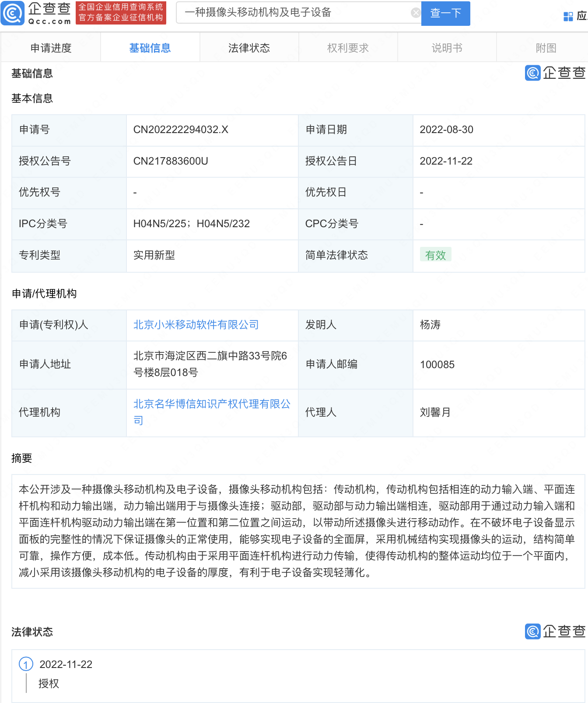Open applicant link 北京小米移动软件有限公司
The image size is (588, 703).
tap(196, 325)
